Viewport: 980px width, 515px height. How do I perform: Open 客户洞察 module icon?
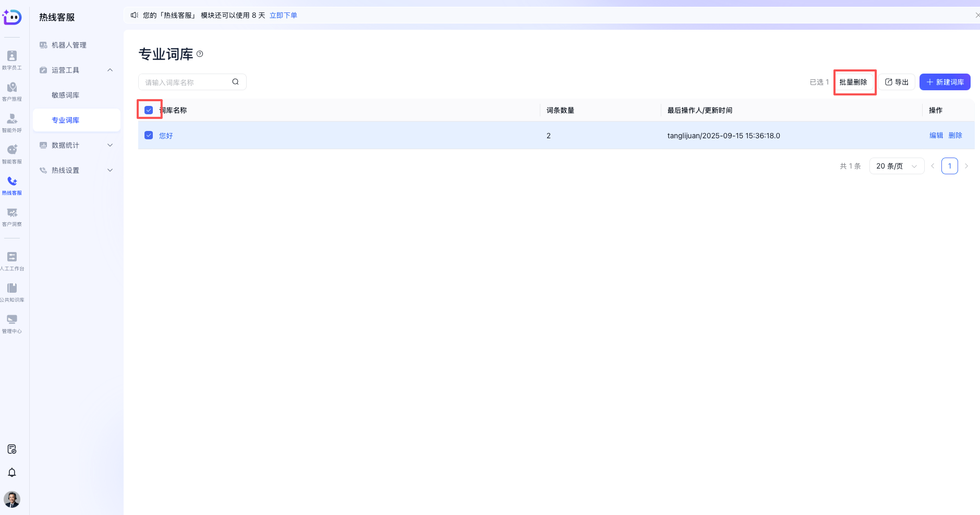tap(12, 216)
